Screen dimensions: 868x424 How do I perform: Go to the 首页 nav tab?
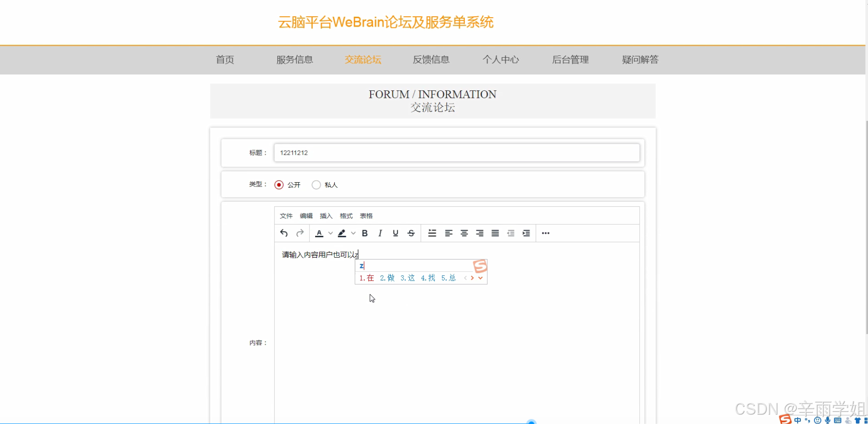tap(225, 60)
